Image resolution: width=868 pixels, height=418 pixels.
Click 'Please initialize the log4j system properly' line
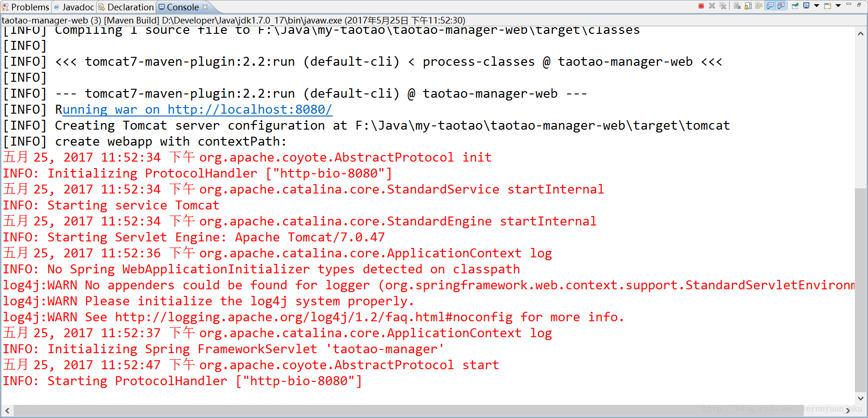(x=208, y=301)
